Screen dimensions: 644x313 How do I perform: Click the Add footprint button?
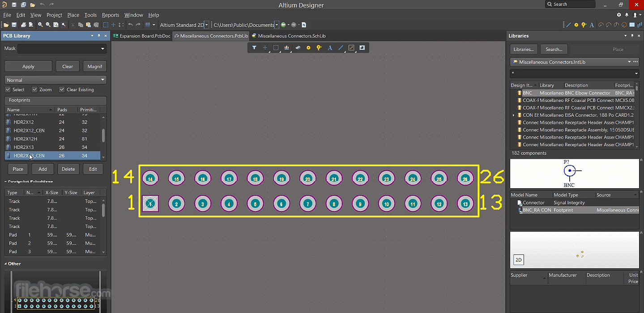pos(43,169)
